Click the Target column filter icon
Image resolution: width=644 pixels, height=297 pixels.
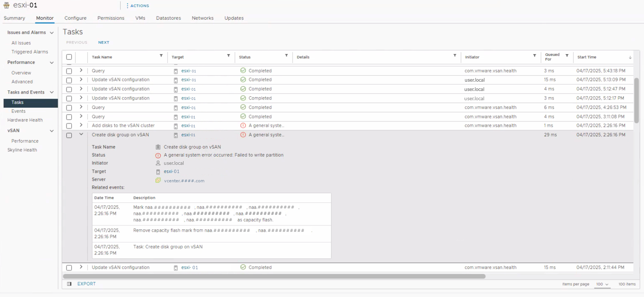click(x=228, y=56)
